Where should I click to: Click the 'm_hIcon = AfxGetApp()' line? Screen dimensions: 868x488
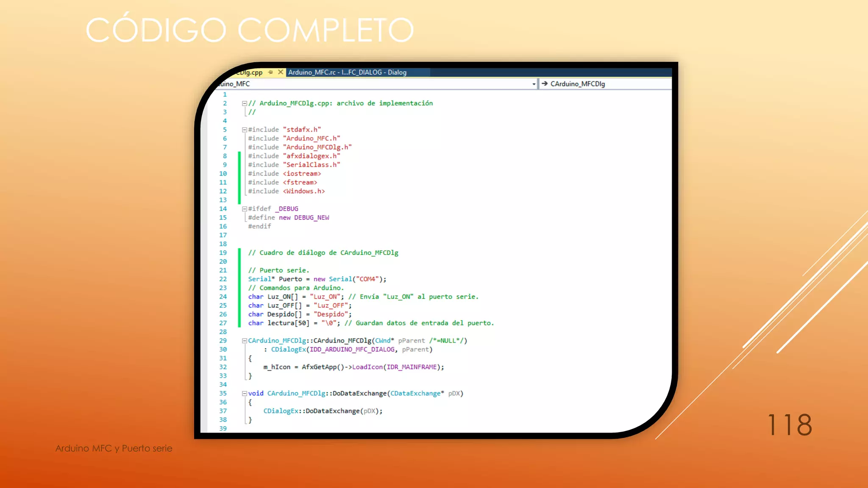(353, 367)
